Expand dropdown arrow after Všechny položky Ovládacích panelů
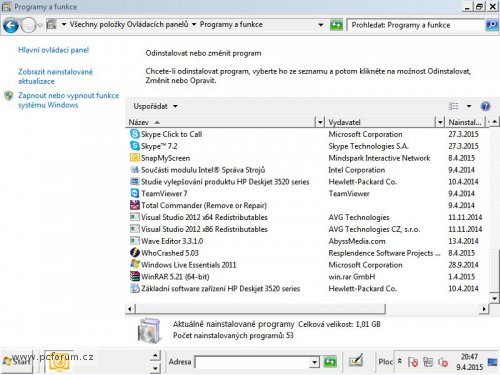The width and height of the screenshot is (500, 375). click(x=194, y=24)
